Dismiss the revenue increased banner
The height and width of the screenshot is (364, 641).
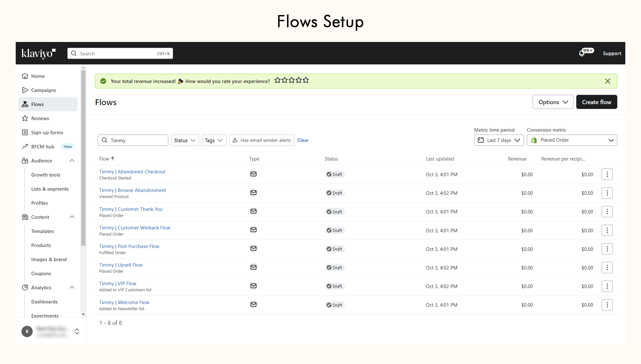coord(607,81)
